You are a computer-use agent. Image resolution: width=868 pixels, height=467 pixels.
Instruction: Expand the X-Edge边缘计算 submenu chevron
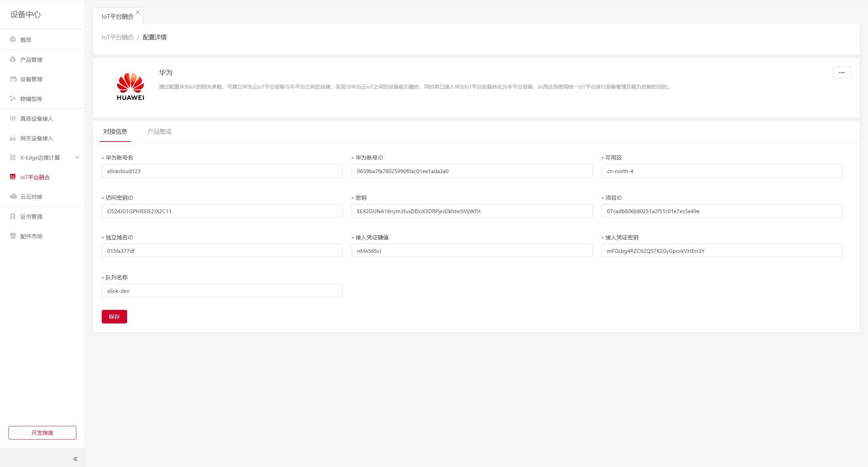coord(77,157)
